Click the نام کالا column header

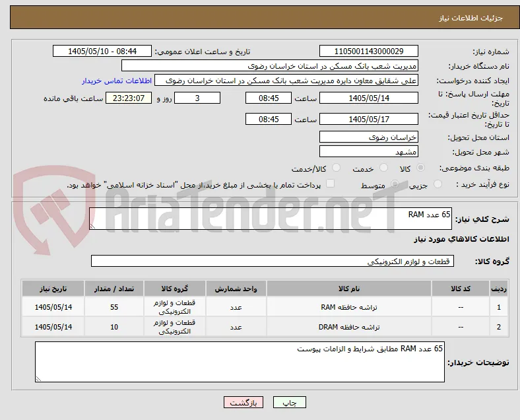[349, 289]
